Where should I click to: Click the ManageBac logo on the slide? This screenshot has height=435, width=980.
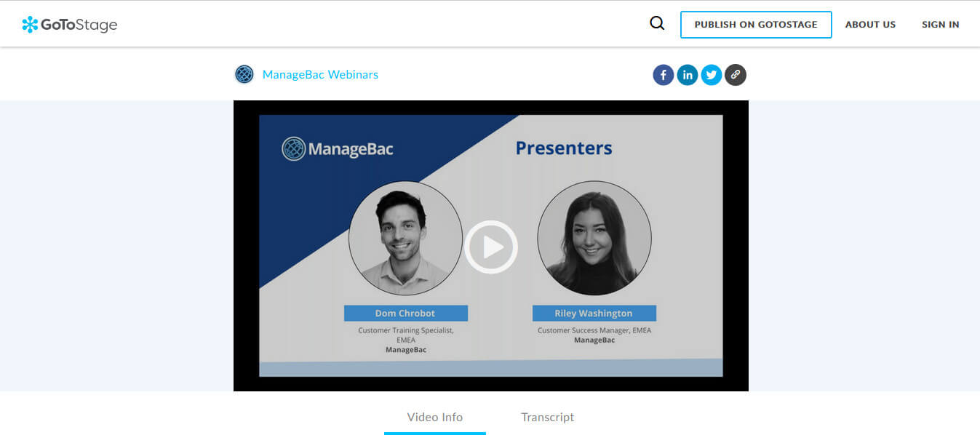point(338,149)
